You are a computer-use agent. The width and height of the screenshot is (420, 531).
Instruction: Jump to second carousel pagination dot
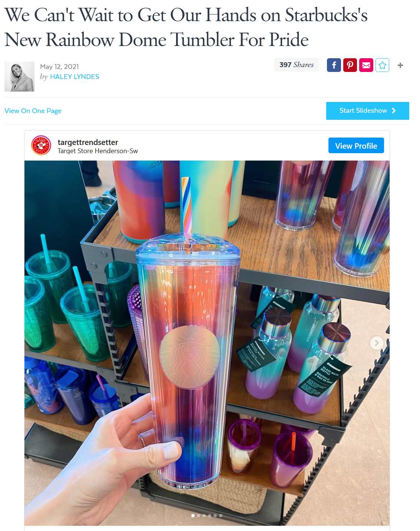tap(198, 515)
